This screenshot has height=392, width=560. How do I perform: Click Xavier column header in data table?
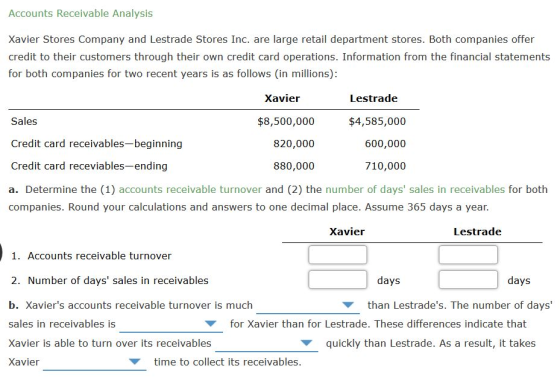pos(282,99)
